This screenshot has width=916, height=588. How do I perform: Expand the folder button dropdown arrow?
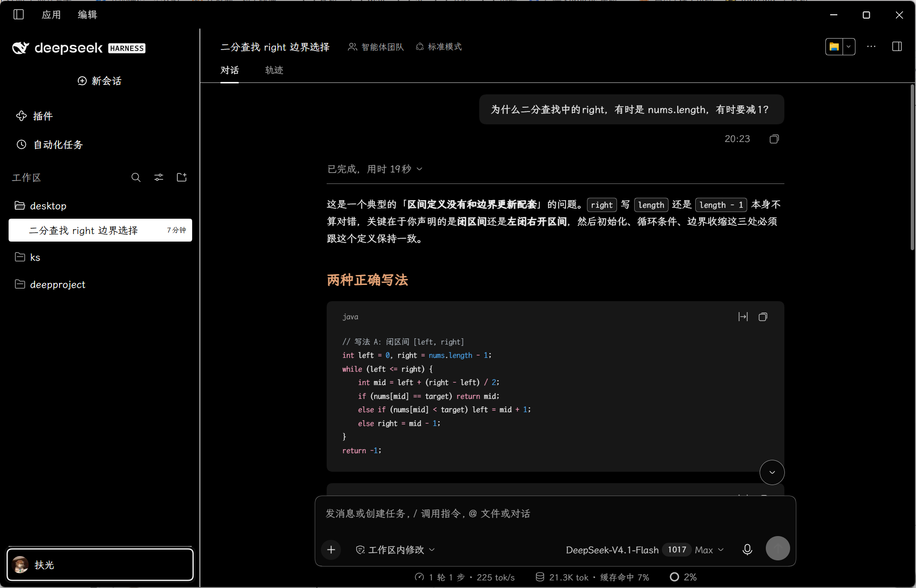point(849,47)
